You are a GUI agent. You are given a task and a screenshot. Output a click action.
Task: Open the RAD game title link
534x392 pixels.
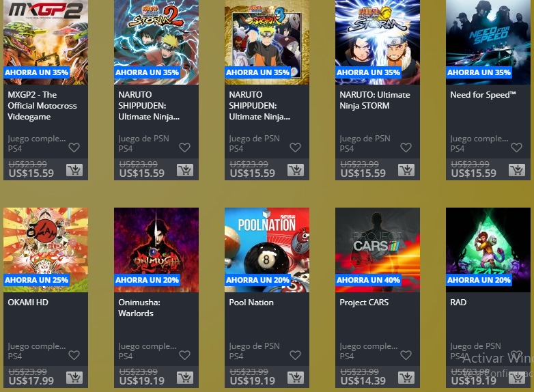pos(458,303)
